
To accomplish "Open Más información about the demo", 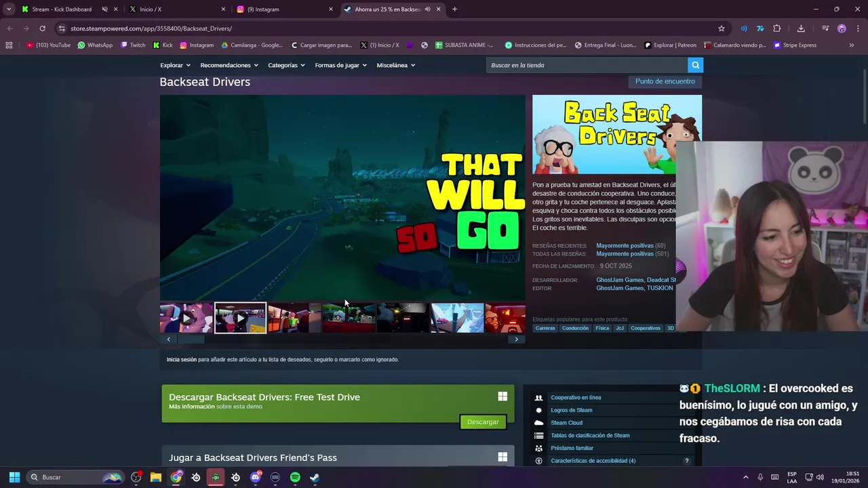I will coord(191,407).
